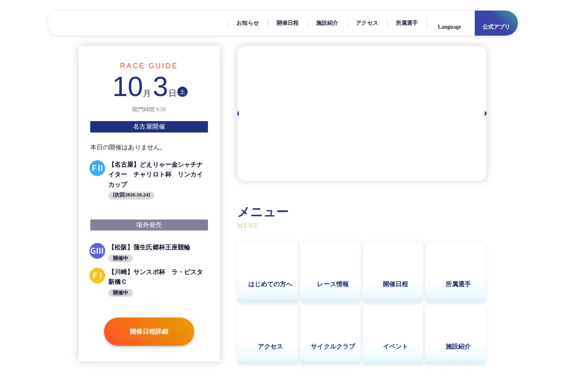
Task: Open the サイクルクラブ menu tile
Action: click(330, 334)
